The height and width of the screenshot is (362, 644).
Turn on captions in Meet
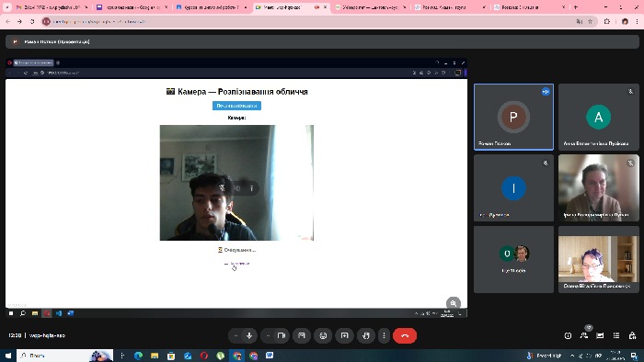(x=302, y=335)
